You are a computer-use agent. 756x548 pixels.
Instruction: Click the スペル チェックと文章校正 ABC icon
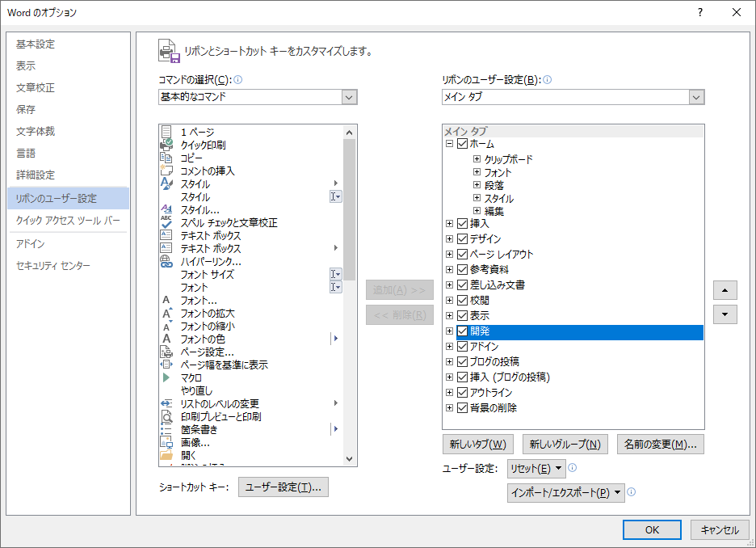point(166,222)
